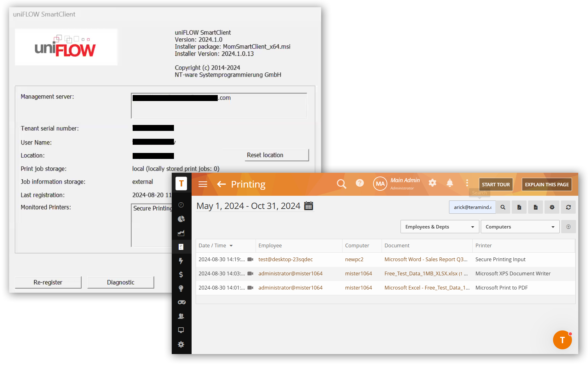Screen dimensions: 588x366
Task: Open line chart icon in sidebar
Action: (181, 233)
